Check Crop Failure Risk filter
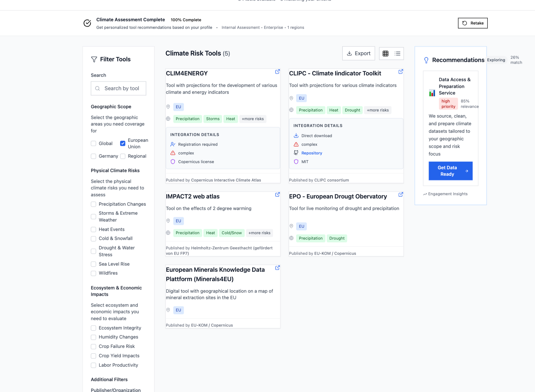 93,347
